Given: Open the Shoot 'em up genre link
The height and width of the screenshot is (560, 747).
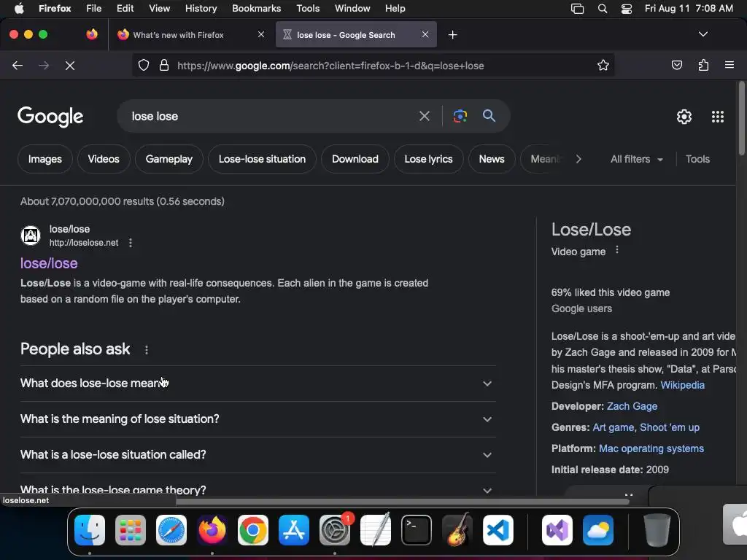Looking at the screenshot, I should [670, 427].
